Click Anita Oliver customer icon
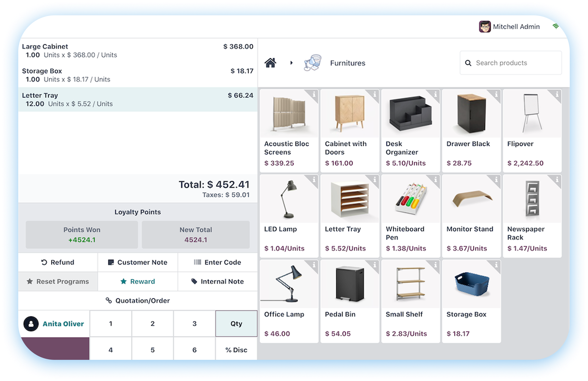 [31, 324]
